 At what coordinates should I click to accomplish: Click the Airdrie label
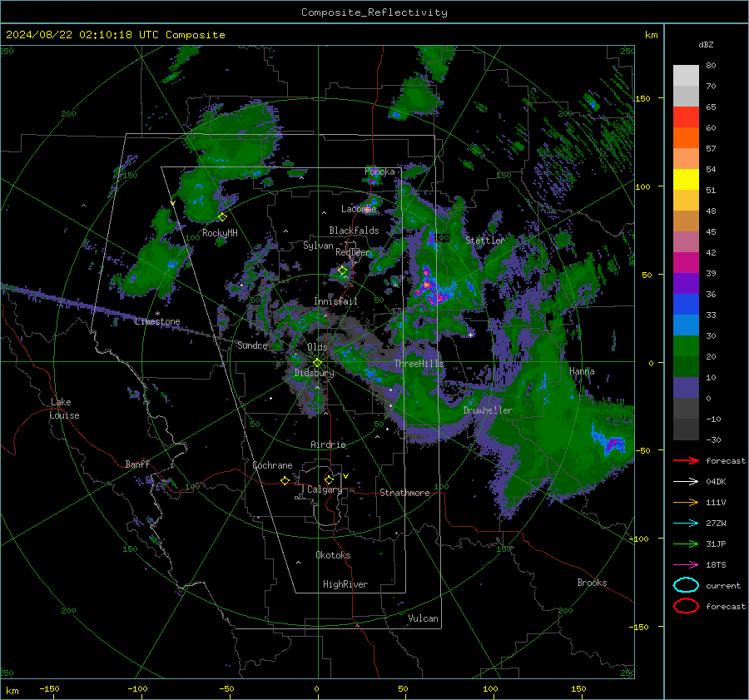328,444
